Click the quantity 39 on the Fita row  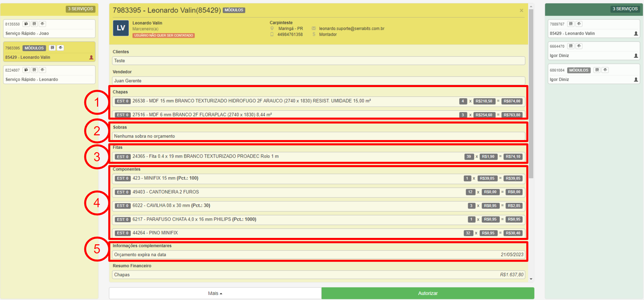[469, 157]
